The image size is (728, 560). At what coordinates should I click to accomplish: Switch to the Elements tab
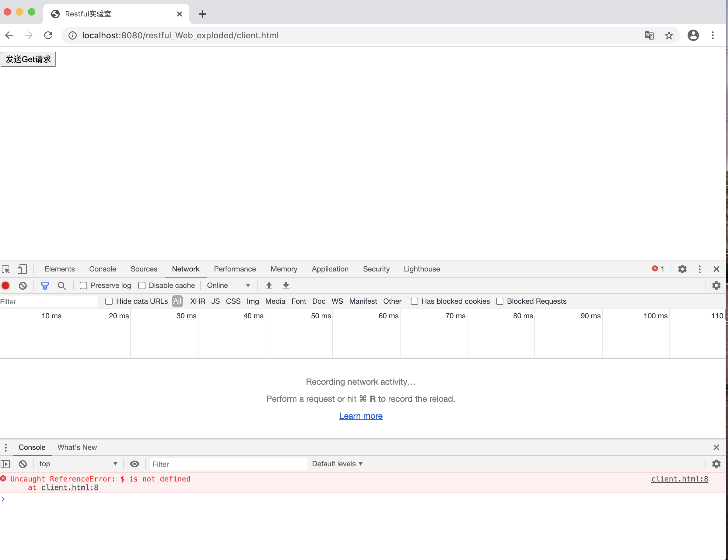60,269
